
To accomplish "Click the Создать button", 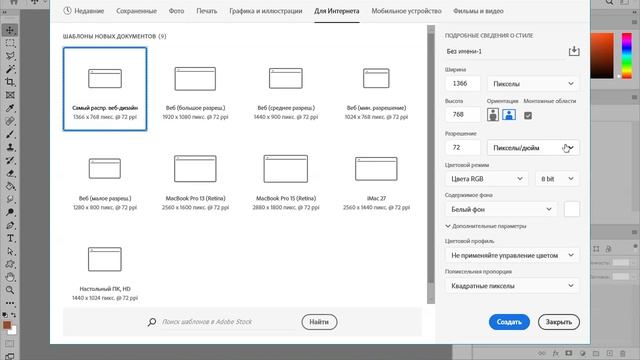I will [509, 322].
